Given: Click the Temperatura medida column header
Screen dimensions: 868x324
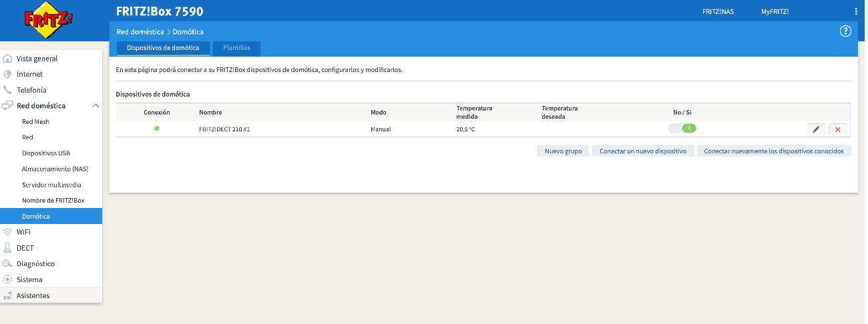Looking at the screenshot, I should point(475,112).
